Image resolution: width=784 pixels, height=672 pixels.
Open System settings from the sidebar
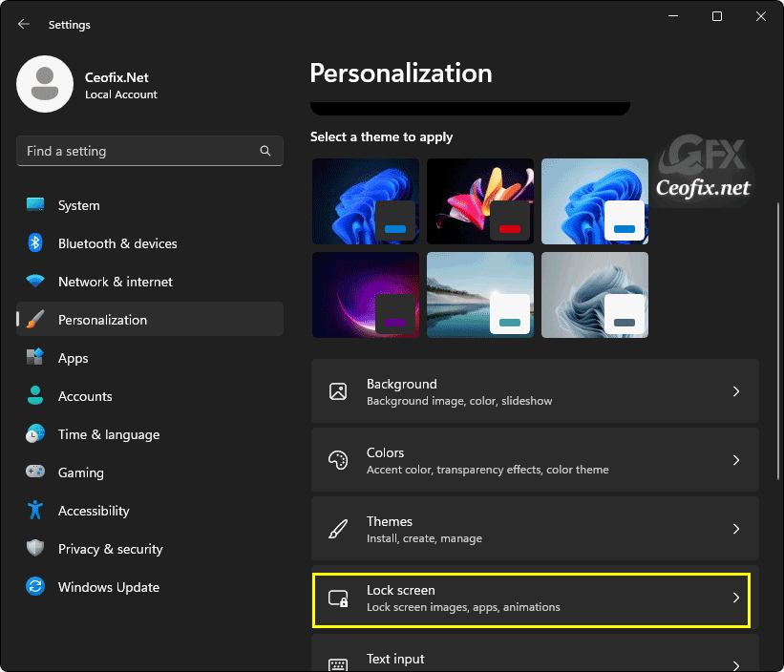(38, 205)
